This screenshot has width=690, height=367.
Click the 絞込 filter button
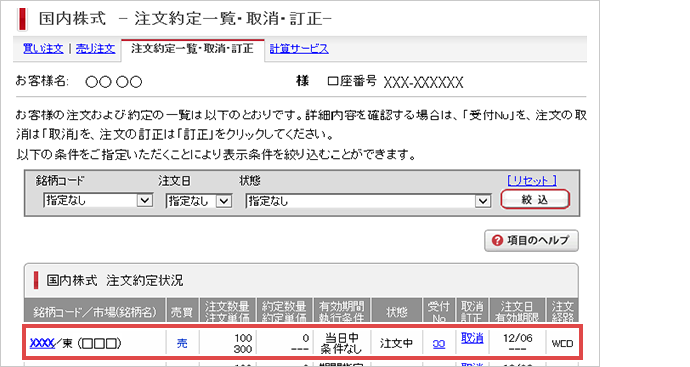click(x=535, y=199)
